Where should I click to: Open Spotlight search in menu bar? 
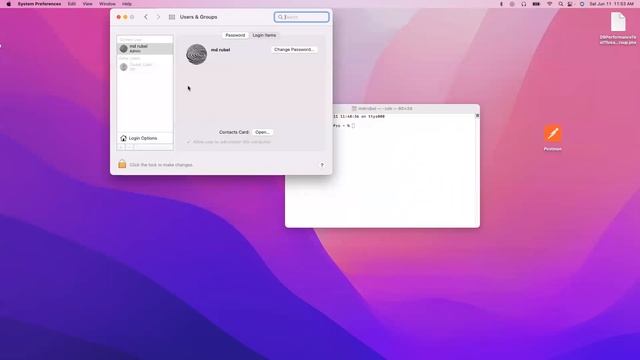click(x=561, y=4)
